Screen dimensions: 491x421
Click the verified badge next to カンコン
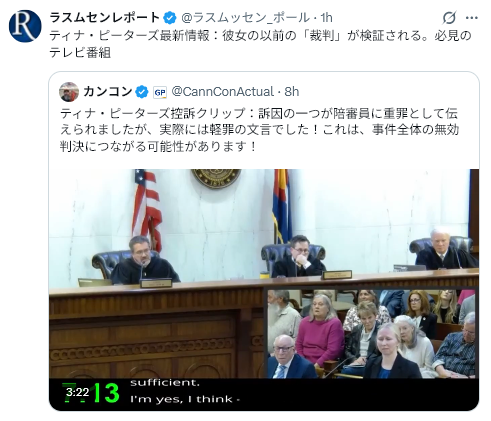[142, 92]
